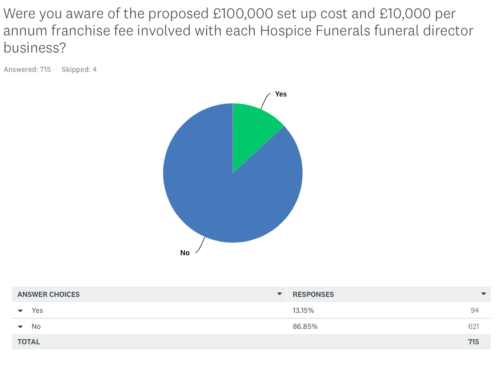The width and height of the screenshot is (500, 370).
Task: Open the Answer Choices column dropdown arrow
Action: (279, 294)
